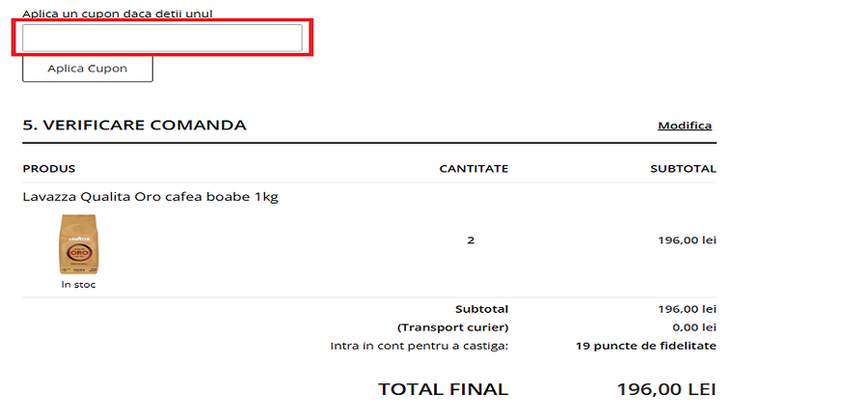This screenshot has width=868, height=420.
Task: Select the Lavazza Qualita Oro product name
Action: [x=150, y=197]
